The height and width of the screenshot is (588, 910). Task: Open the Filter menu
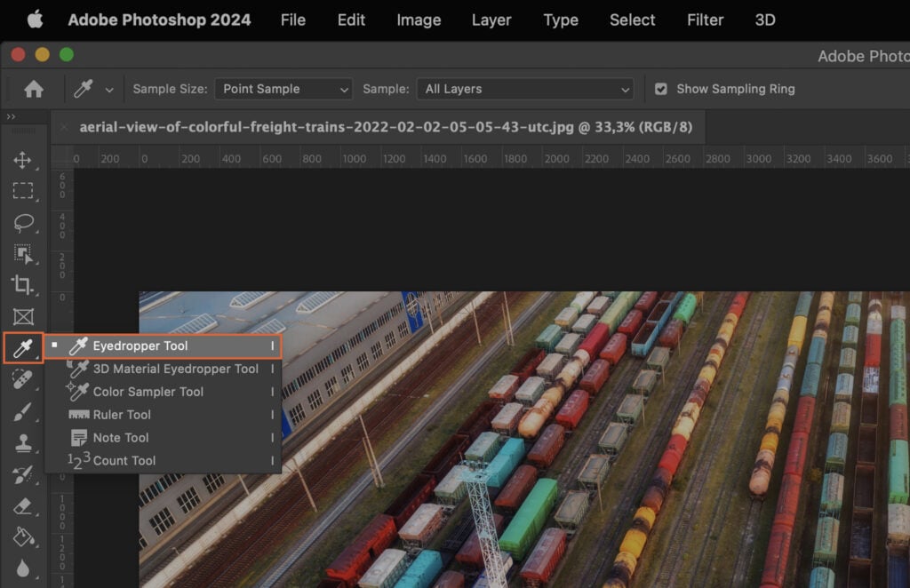(x=705, y=20)
